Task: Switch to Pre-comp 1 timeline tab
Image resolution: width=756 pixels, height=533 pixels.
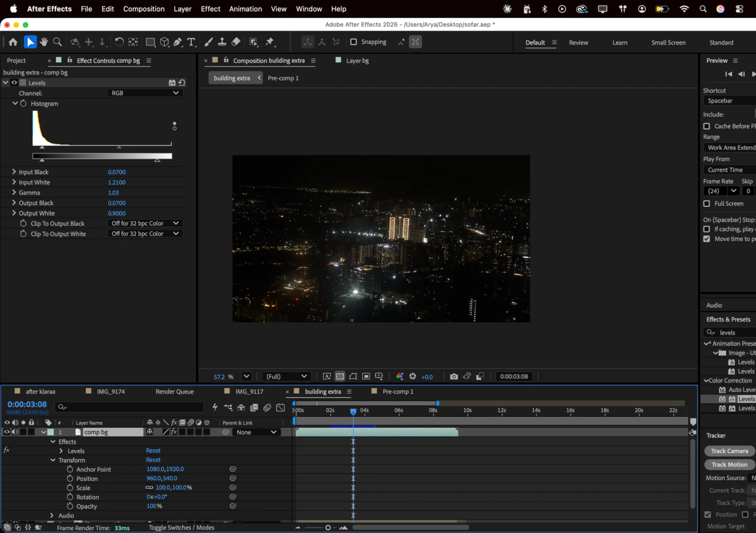Action: click(398, 391)
